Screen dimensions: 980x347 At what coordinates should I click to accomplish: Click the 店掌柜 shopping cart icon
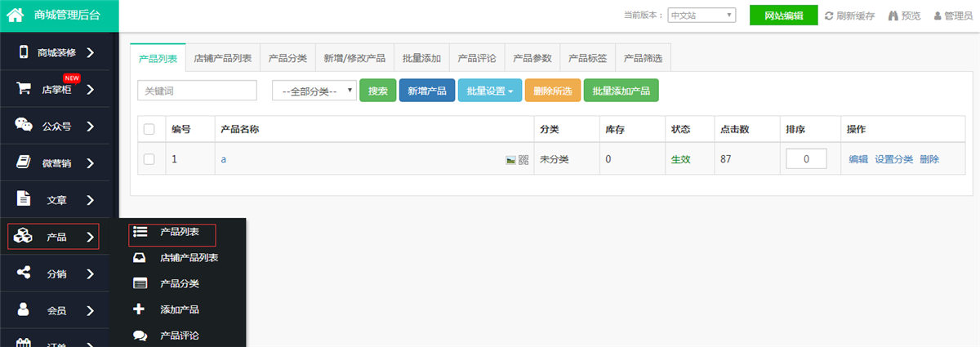click(24, 89)
